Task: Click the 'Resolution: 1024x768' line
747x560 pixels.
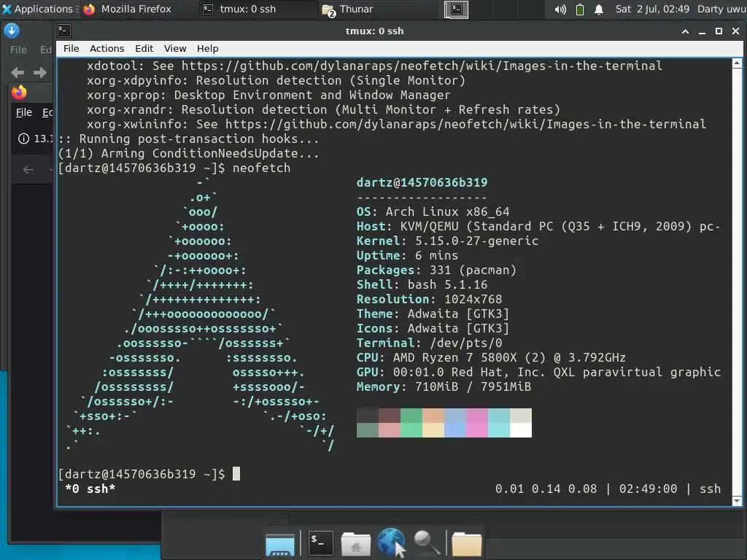Action: pos(429,299)
